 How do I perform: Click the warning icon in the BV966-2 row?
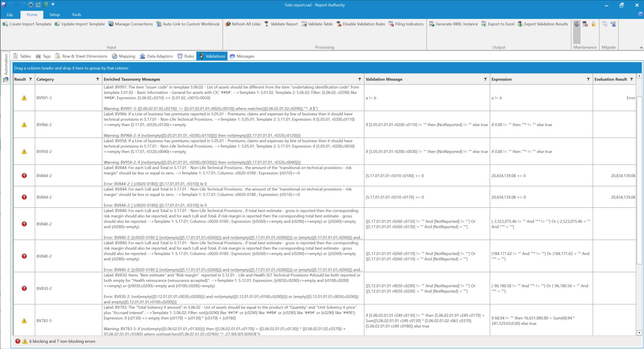tap(24, 125)
